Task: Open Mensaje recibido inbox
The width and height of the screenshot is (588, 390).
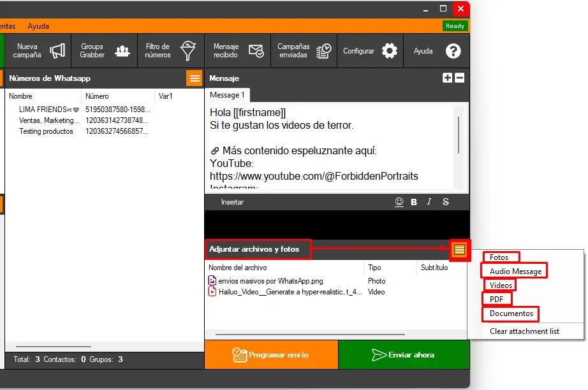Action: 239,51
